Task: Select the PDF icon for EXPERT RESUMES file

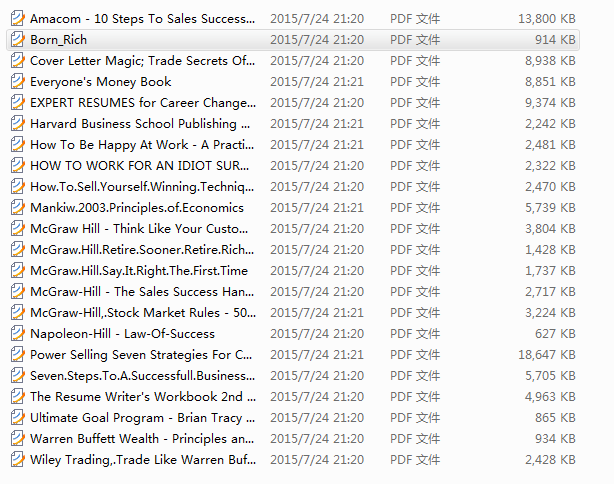Action: coord(17,103)
